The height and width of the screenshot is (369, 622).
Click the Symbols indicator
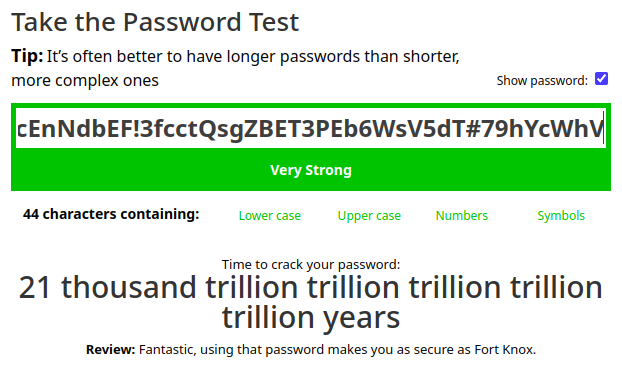(x=561, y=215)
